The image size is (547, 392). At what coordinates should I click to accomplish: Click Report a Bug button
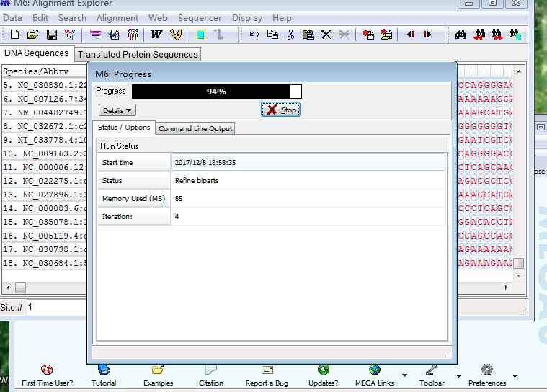[x=267, y=375]
